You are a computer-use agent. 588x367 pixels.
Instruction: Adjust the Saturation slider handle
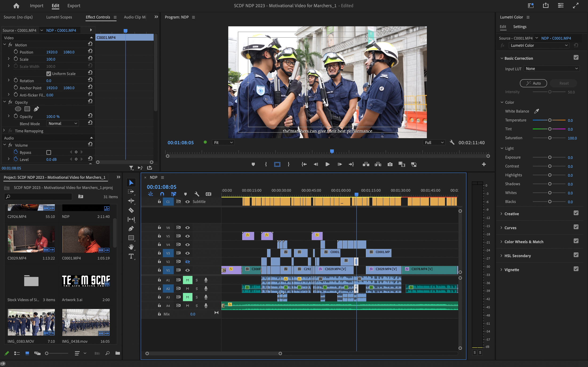pyautogui.click(x=549, y=138)
